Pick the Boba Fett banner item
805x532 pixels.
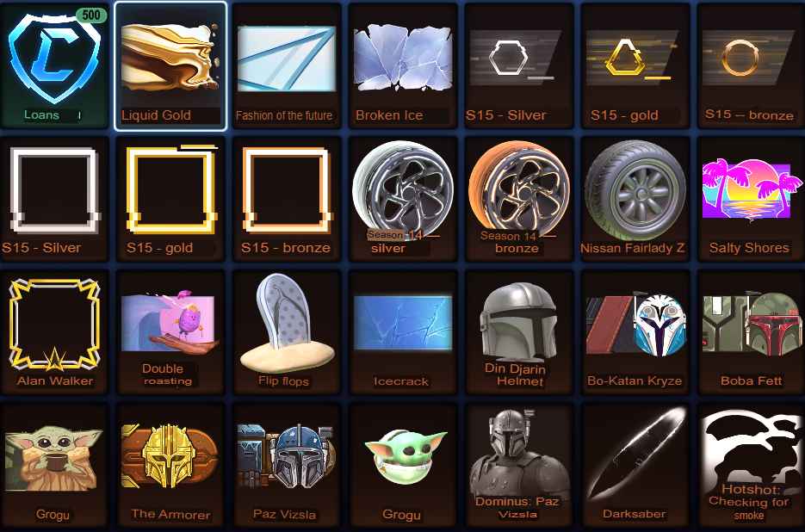tap(751, 331)
